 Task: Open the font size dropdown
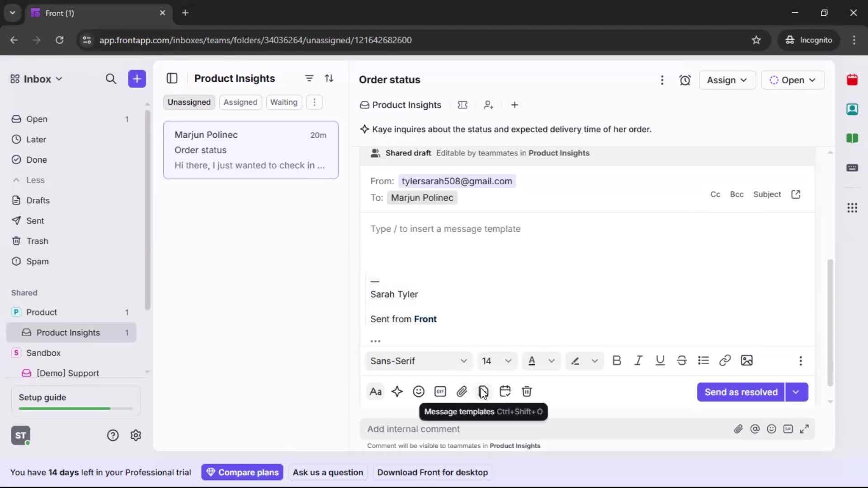coord(496,361)
